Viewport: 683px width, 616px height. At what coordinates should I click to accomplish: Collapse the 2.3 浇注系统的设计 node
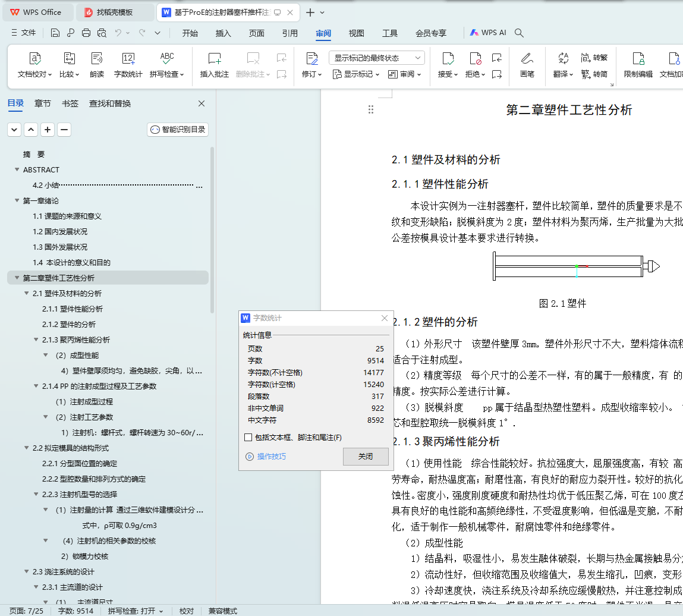(27, 571)
